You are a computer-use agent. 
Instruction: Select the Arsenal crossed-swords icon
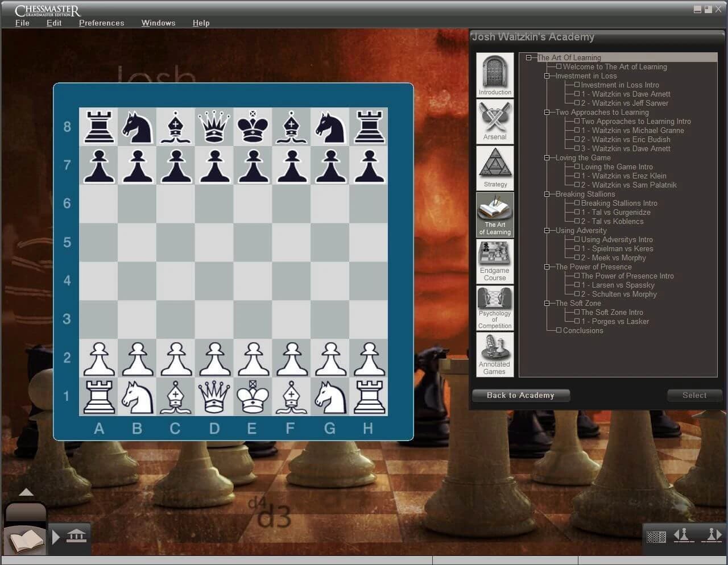pos(495,121)
